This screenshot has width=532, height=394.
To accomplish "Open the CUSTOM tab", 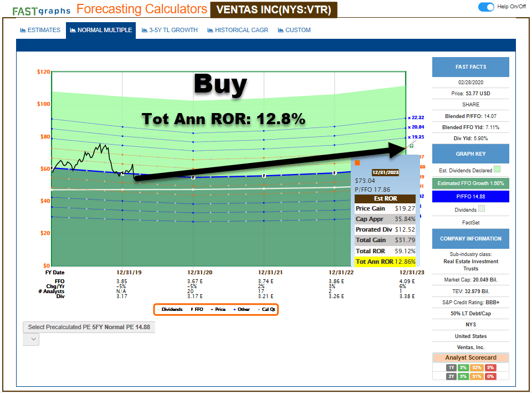I will 294,30.
